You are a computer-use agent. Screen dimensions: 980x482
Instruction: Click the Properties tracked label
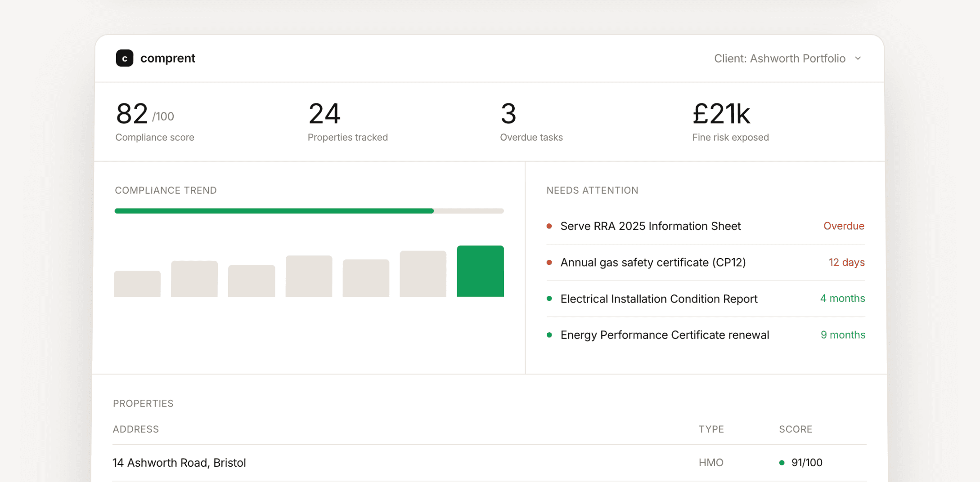pos(347,137)
